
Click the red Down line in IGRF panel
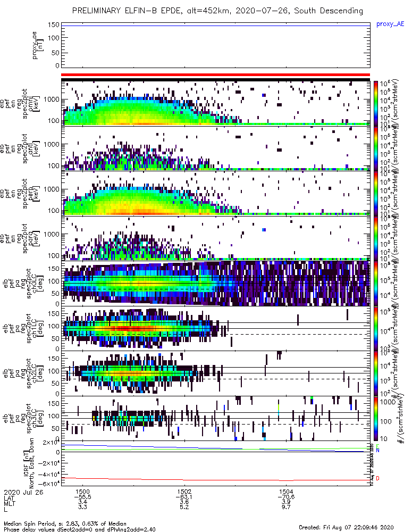point(216,479)
